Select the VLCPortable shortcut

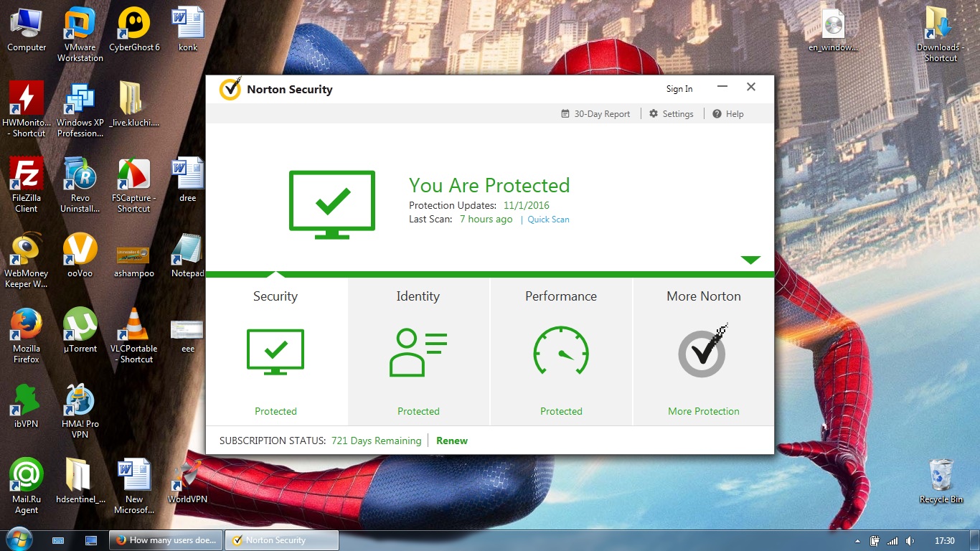point(134,335)
